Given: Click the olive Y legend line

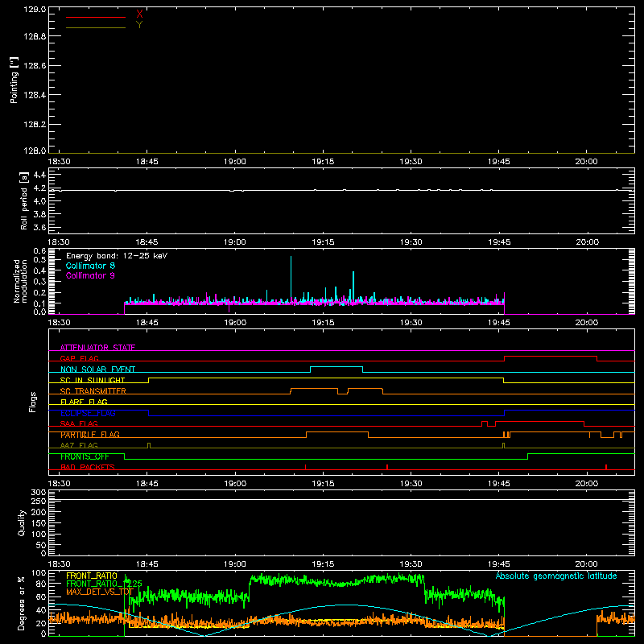Looking at the screenshot, I should pyautogui.click(x=96, y=28).
